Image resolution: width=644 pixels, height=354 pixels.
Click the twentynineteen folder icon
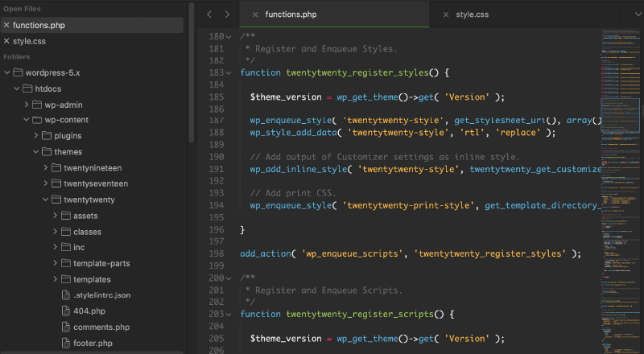[x=56, y=168]
